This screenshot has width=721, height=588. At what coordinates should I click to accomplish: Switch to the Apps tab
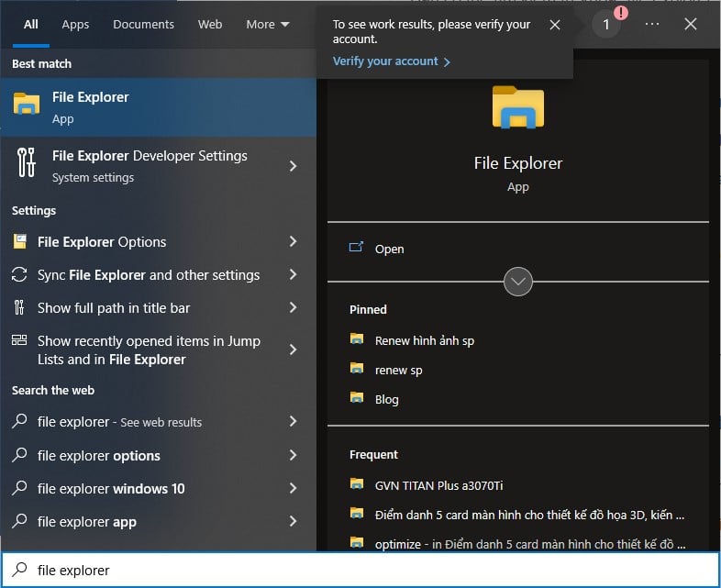tap(75, 25)
